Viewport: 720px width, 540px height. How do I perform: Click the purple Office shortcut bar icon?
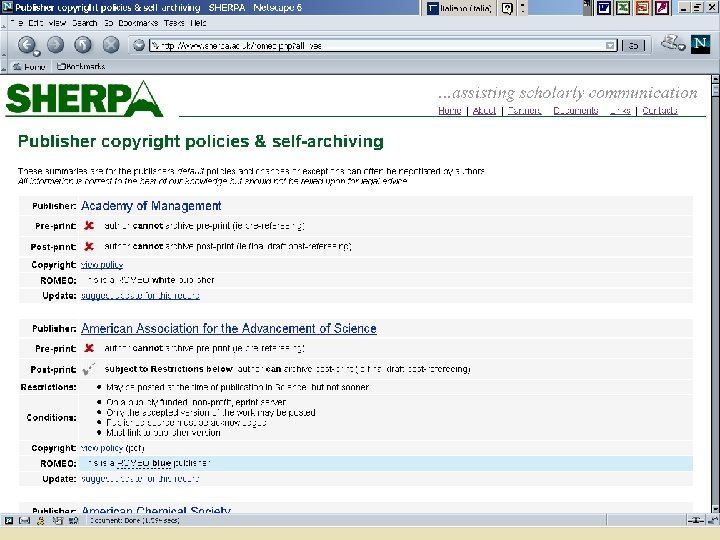(662, 7)
